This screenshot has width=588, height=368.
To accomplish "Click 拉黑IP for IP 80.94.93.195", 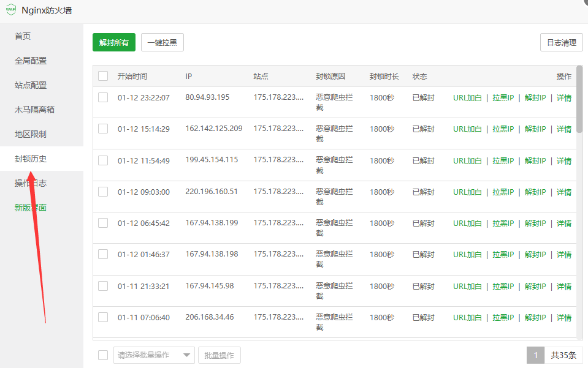I will coord(503,98).
